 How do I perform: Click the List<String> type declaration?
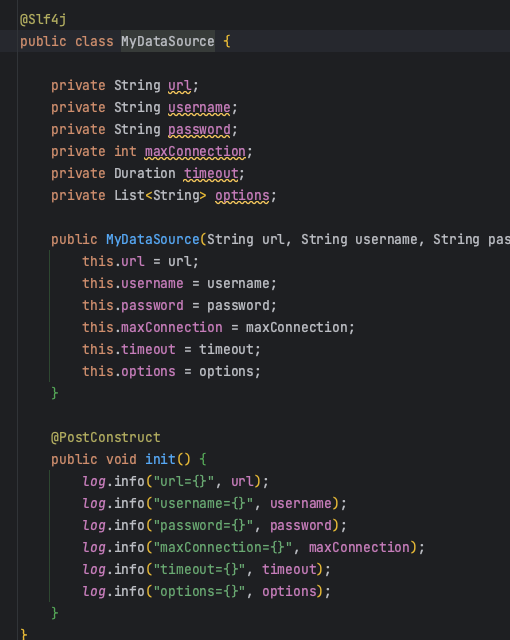click(160, 196)
